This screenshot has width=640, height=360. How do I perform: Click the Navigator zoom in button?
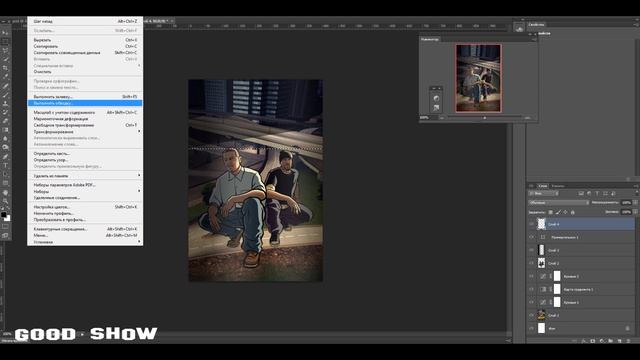coord(527,118)
